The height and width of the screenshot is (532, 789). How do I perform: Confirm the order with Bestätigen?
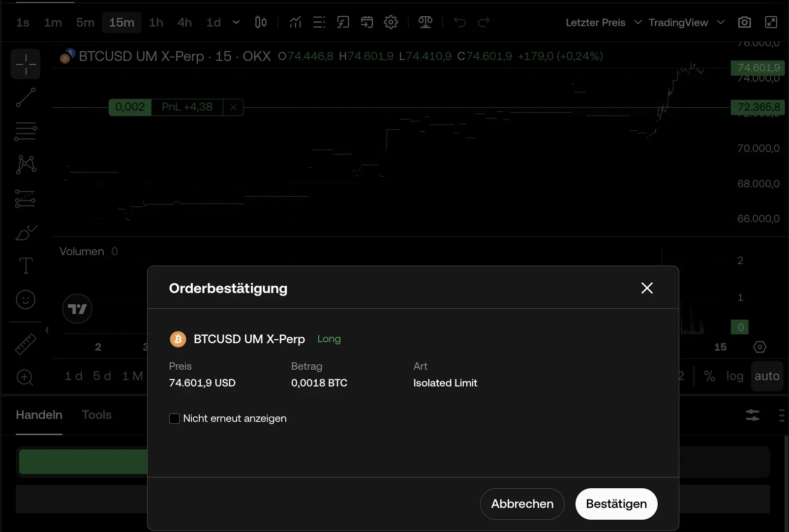(616, 503)
